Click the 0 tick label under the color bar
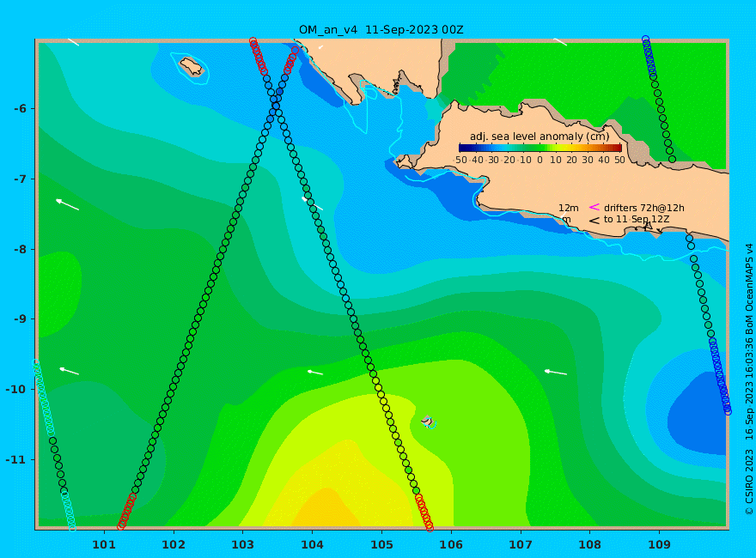Screen dimensions: 756x558 540,160
